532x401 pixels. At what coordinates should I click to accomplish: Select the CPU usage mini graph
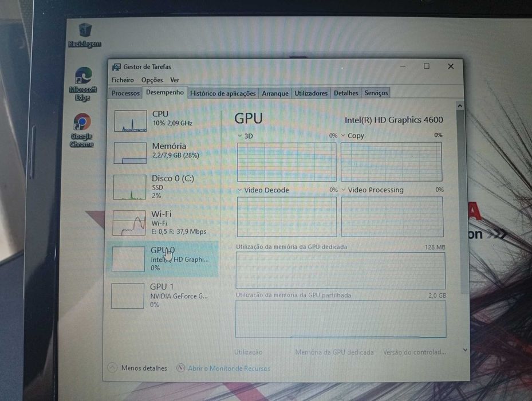tap(131, 121)
